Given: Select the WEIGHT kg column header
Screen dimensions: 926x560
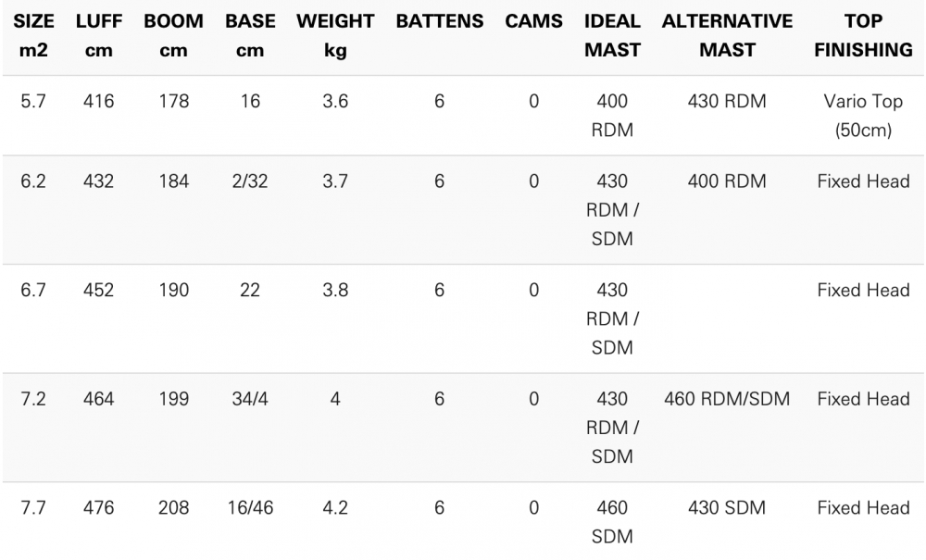Looking at the screenshot, I should 335,35.
